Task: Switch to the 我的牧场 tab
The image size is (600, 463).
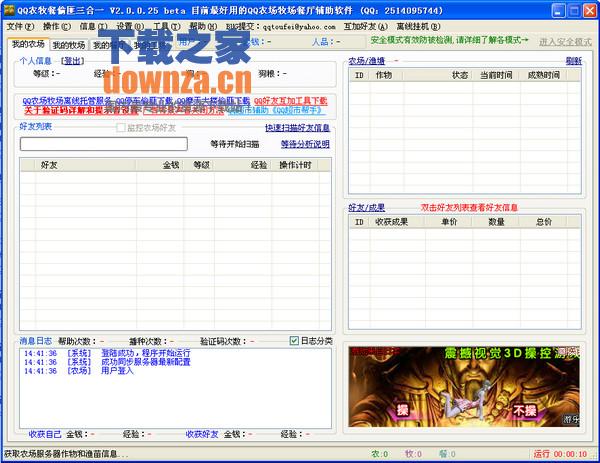Action: click(x=69, y=45)
